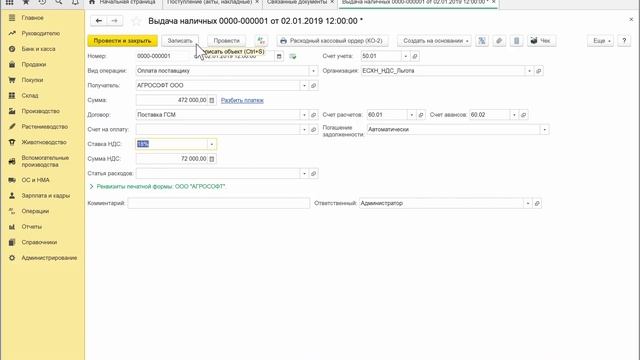
Task: Expand the Статья расходов dropdown
Action: [x=304, y=173]
